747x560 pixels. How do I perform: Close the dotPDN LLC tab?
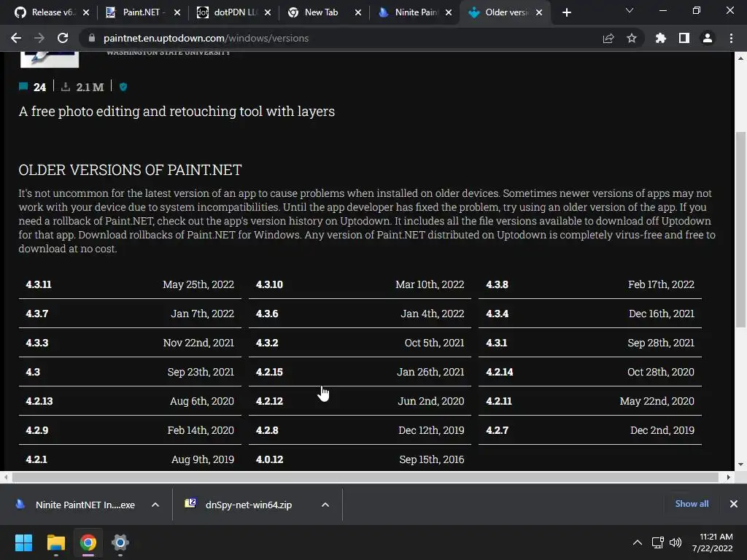tap(268, 12)
